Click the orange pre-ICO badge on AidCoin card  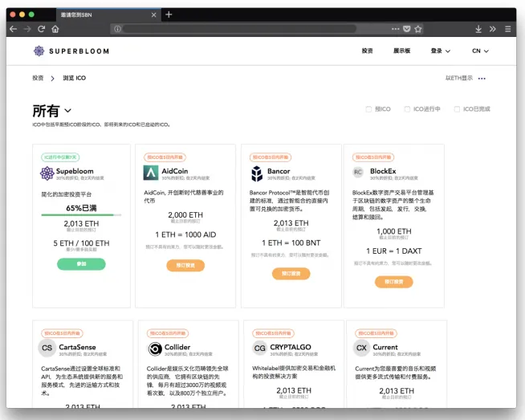[165, 157]
